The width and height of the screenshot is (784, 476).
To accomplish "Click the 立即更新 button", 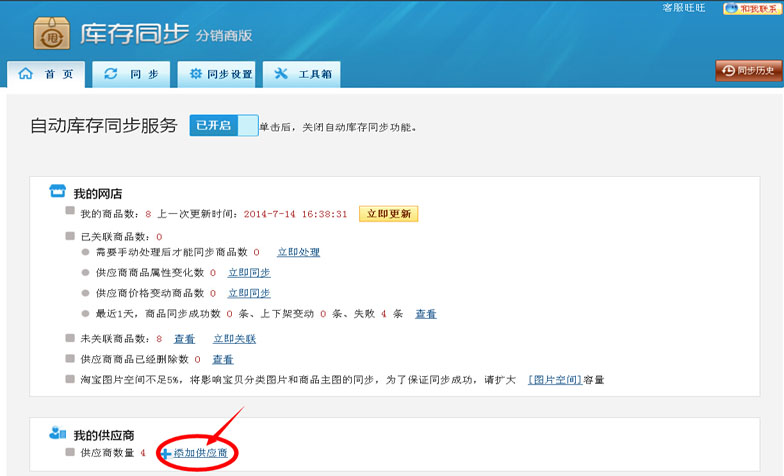I will [x=388, y=214].
